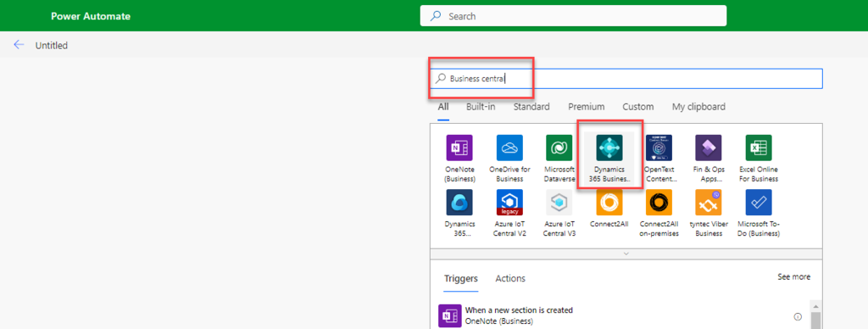The height and width of the screenshot is (329, 868).
Task: Click the Business central search field
Action: pyautogui.click(x=626, y=79)
